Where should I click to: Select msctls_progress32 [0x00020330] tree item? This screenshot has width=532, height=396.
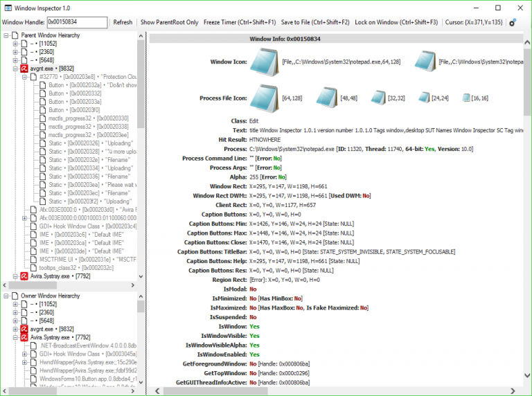pos(89,118)
